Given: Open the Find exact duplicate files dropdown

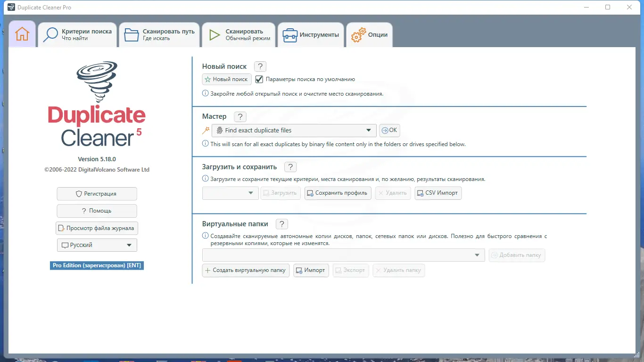Looking at the screenshot, I should tap(368, 130).
